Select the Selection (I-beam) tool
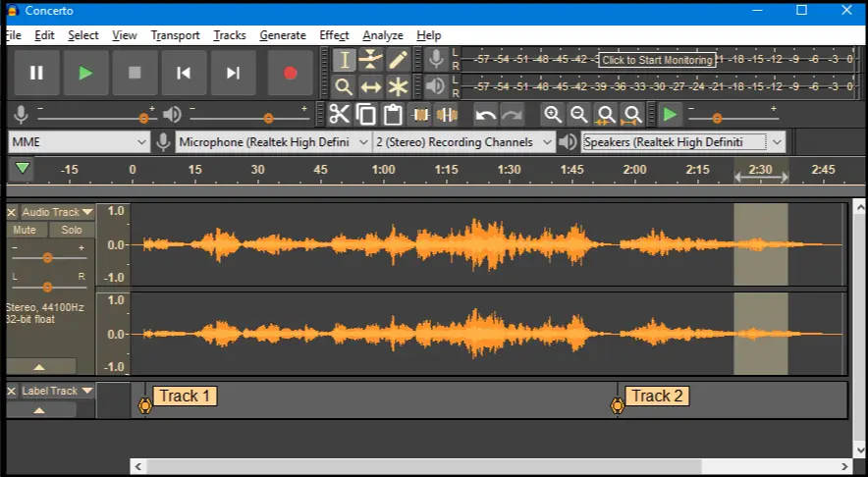The height and width of the screenshot is (477, 868). click(x=344, y=60)
